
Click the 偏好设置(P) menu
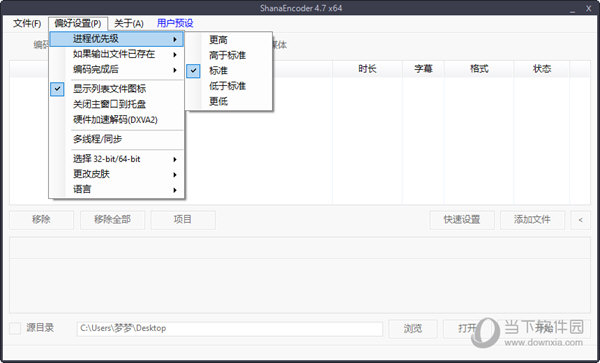tap(78, 23)
